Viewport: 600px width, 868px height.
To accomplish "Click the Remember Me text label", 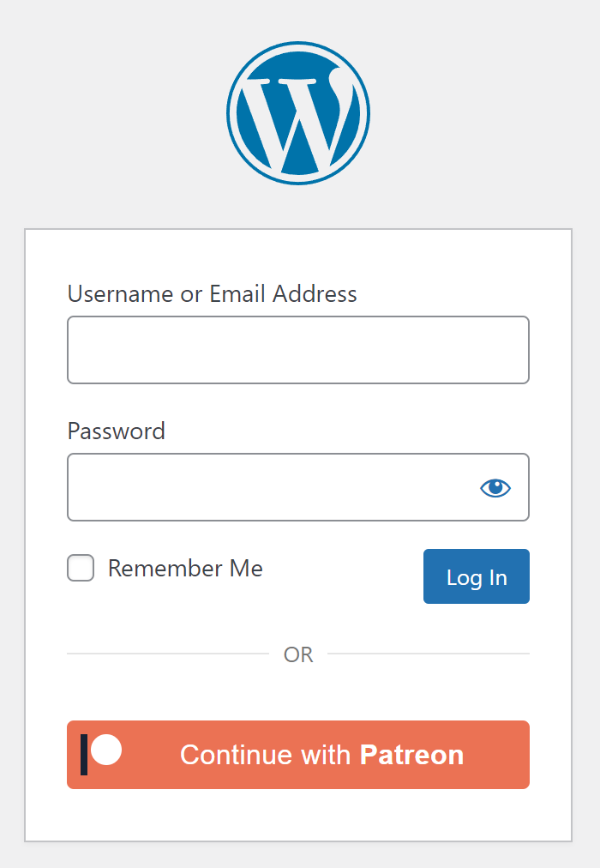I will coord(185,569).
